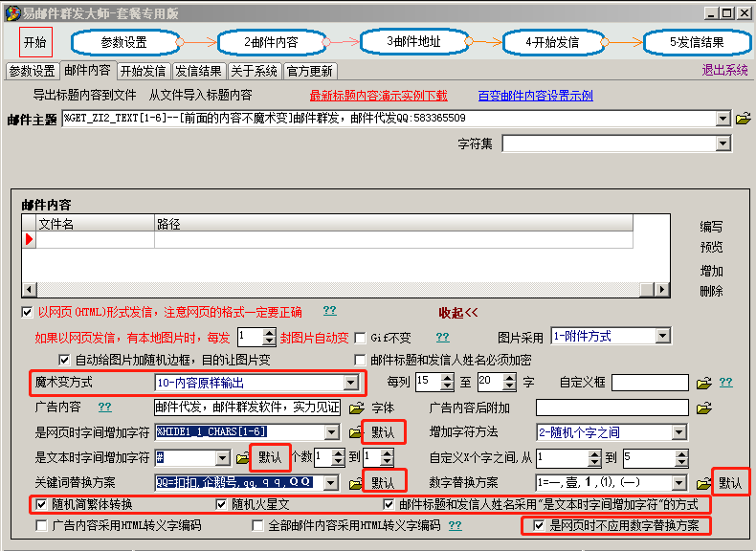
Task: Click 编写 to compose mail content
Action: (x=711, y=227)
